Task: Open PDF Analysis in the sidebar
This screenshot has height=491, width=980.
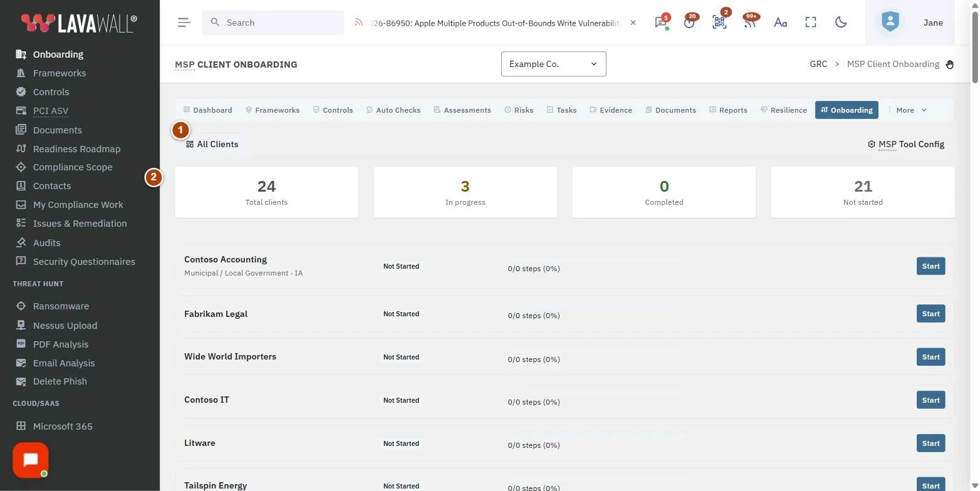Action: click(x=61, y=344)
